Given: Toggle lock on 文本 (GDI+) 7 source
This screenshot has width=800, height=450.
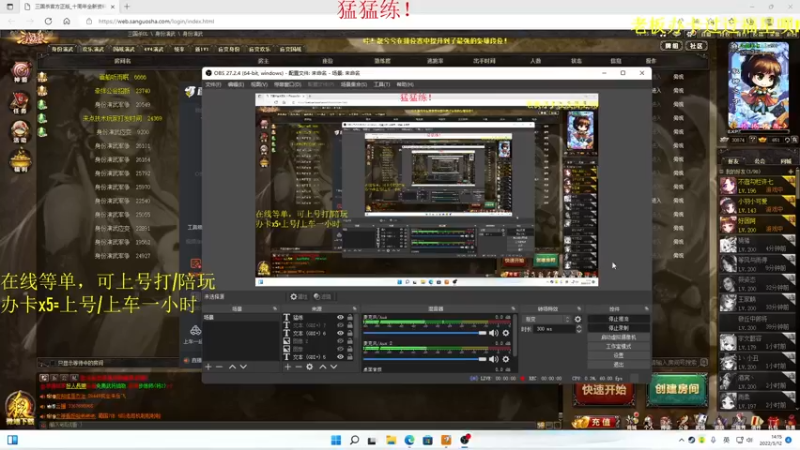Looking at the screenshot, I should click(x=350, y=325).
